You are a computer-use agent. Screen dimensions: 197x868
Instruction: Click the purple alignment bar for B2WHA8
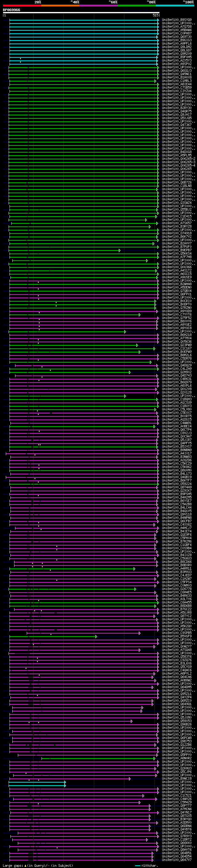84,284
